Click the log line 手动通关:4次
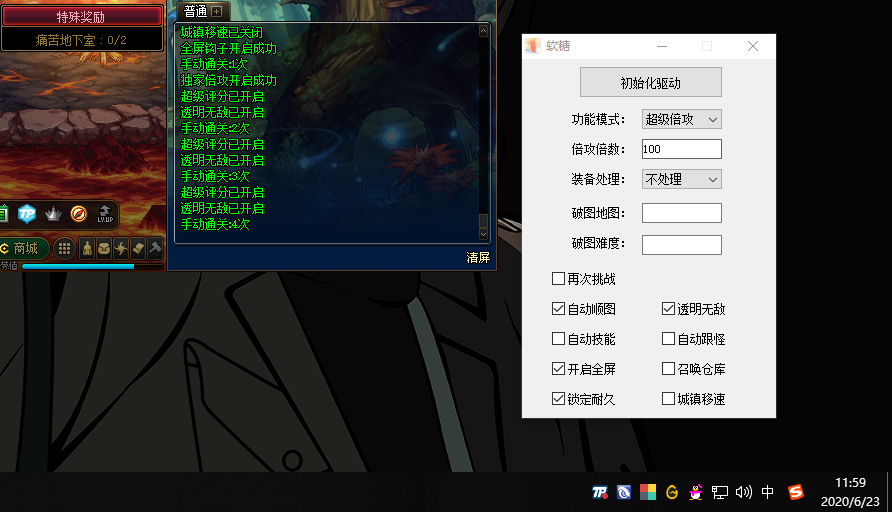 215,224
